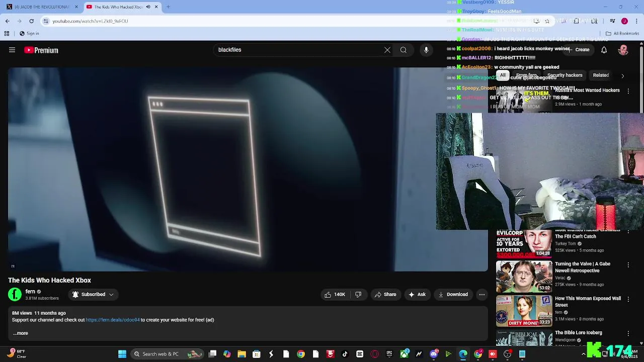The height and width of the screenshot is (362, 644).
Task: Close the Kids Who Hacked Xbox tab
Action: [x=156, y=7]
